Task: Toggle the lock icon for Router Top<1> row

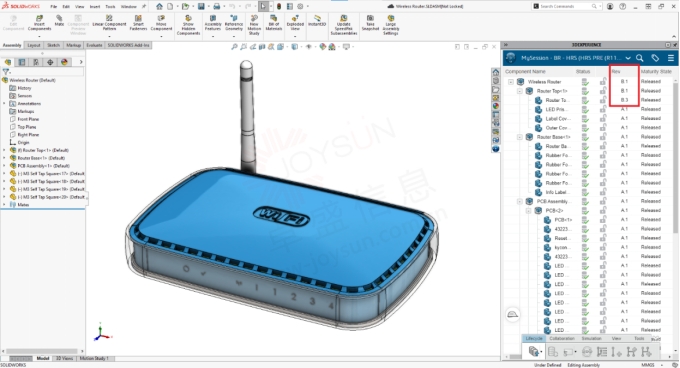Action: click(603, 91)
